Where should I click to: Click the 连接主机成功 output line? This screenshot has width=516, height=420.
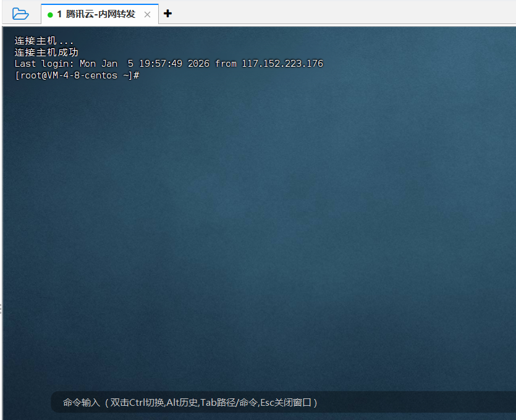click(46, 52)
